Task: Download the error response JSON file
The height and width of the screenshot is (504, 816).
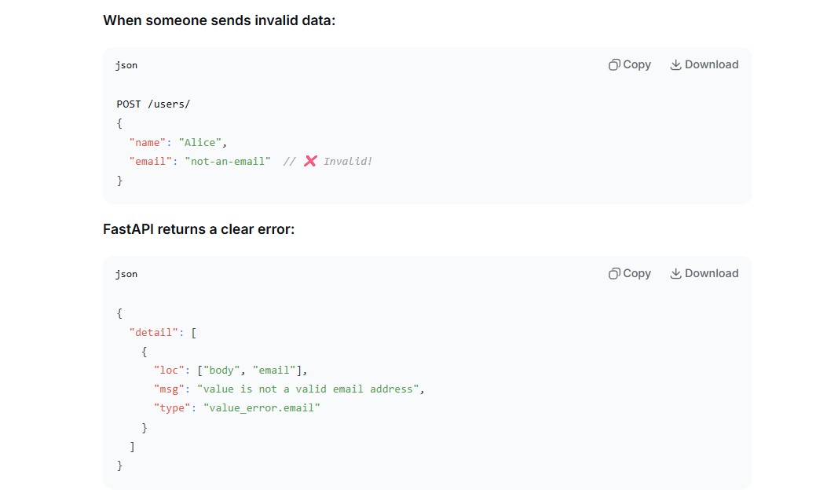Action: pyautogui.click(x=704, y=273)
